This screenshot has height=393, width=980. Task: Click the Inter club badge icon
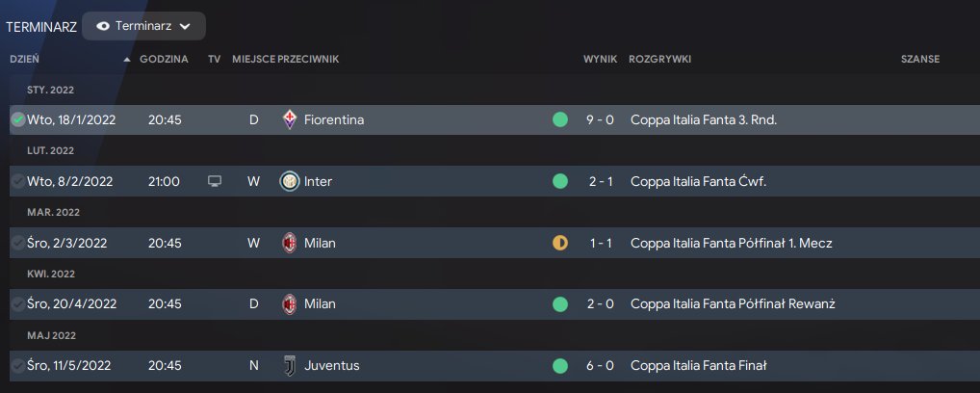pyautogui.click(x=289, y=181)
